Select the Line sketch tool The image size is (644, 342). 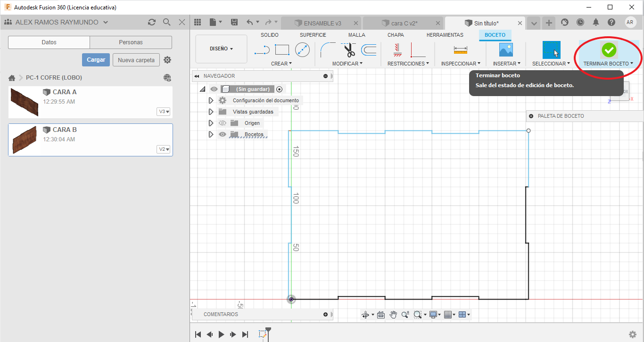pyautogui.click(x=262, y=49)
